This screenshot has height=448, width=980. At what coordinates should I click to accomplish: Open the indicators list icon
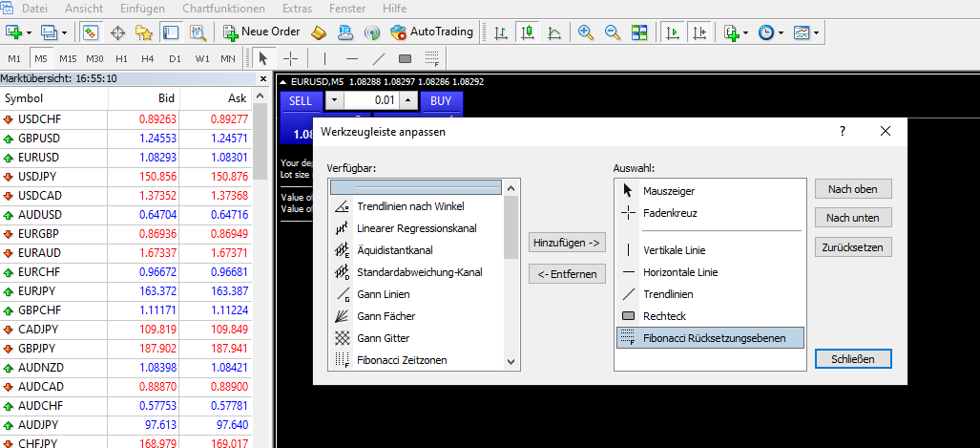(732, 32)
